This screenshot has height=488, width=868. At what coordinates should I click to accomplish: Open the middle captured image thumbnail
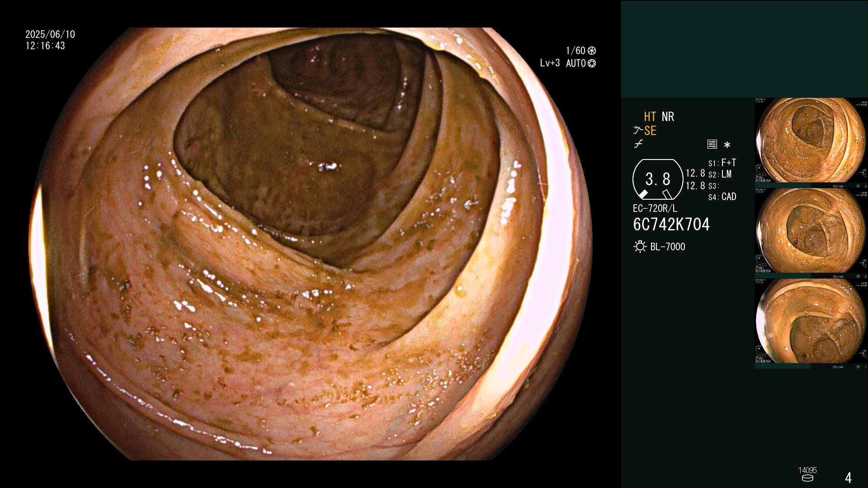pyautogui.click(x=811, y=233)
